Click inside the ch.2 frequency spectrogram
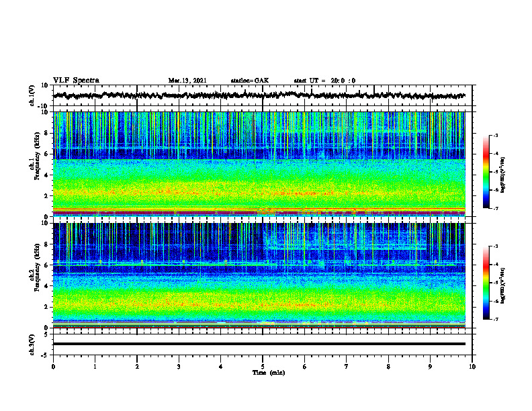 [259, 275]
